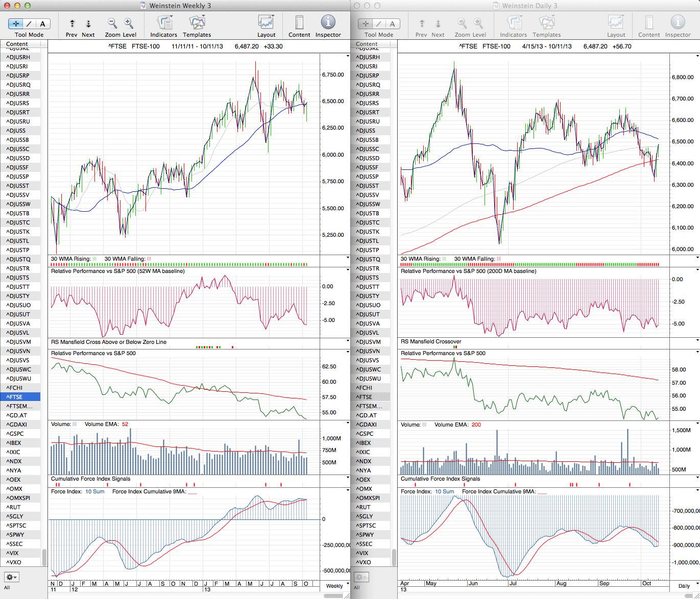
Task: Select the crosshair tool in Tool Mode
Action: click(x=16, y=23)
